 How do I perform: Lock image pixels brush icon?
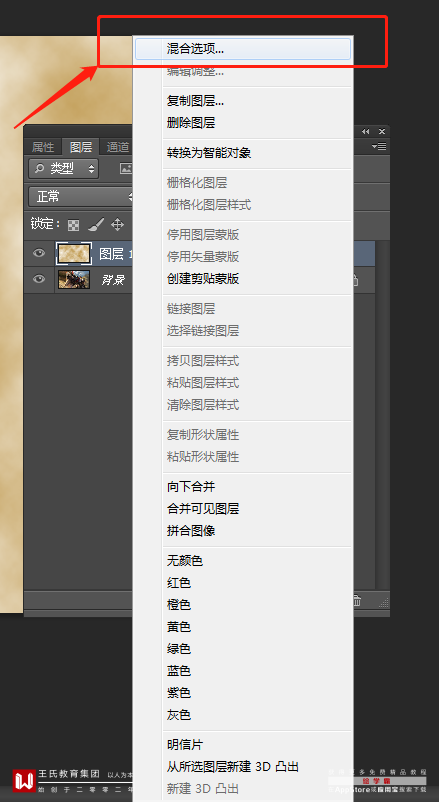[x=96, y=225]
